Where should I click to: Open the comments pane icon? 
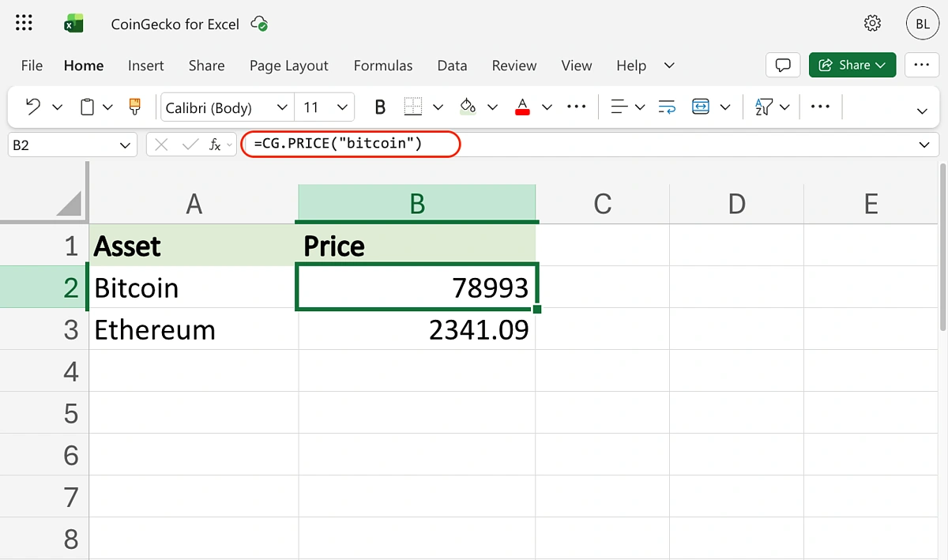[784, 65]
